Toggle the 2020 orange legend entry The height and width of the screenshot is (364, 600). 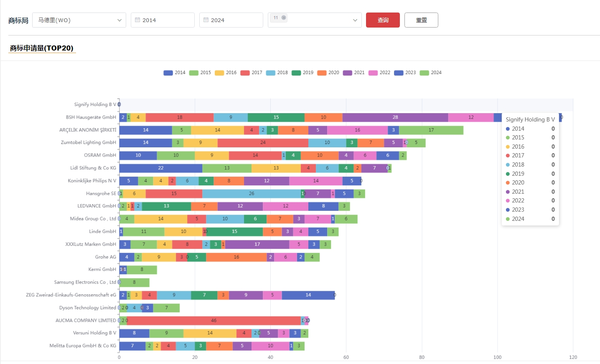(328, 73)
